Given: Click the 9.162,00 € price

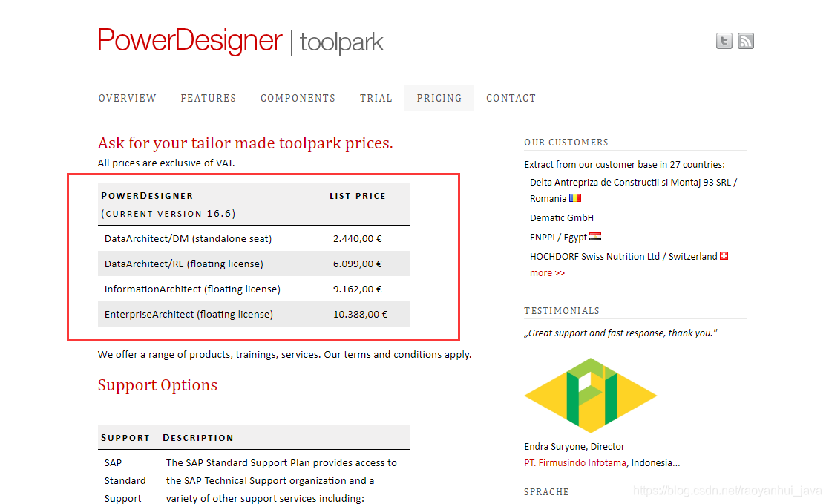Looking at the screenshot, I should tap(358, 289).
